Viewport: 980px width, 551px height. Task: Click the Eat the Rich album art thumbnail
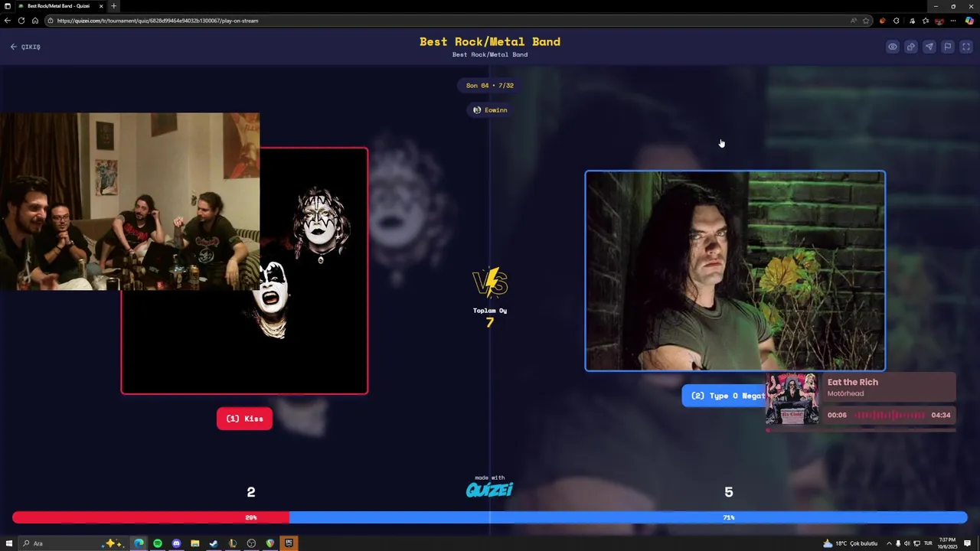pyautogui.click(x=792, y=398)
